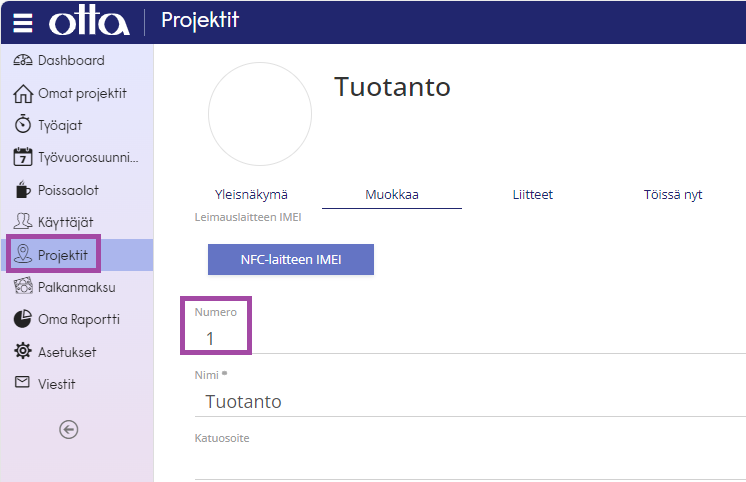746x482 pixels.
Task: Click the Työvuorosuunnittelu calendar icon
Action: [23, 157]
